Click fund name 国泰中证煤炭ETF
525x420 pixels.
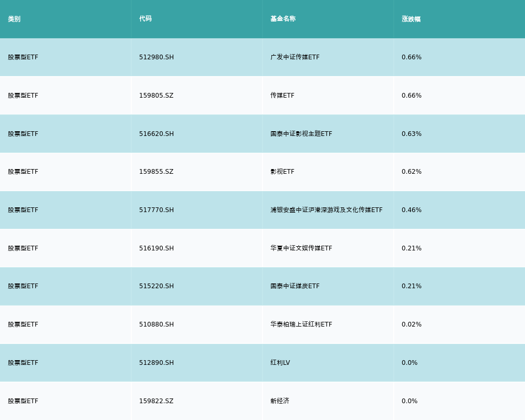coord(295,286)
